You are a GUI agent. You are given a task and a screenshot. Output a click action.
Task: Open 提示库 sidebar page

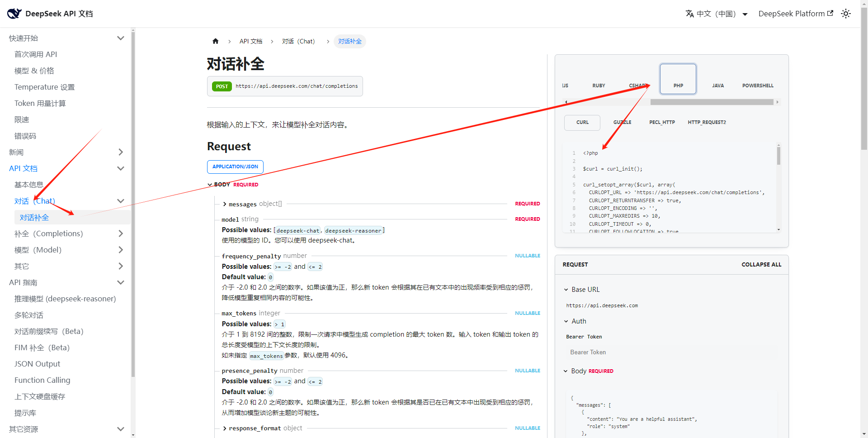pyautogui.click(x=25, y=413)
